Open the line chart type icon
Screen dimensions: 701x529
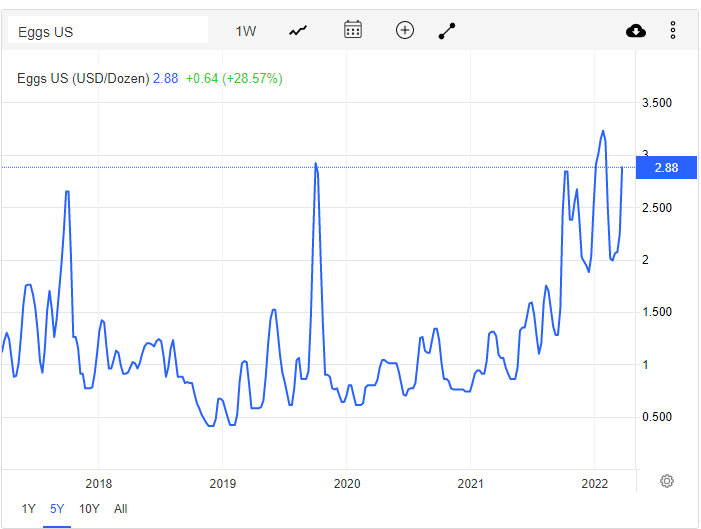298,31
